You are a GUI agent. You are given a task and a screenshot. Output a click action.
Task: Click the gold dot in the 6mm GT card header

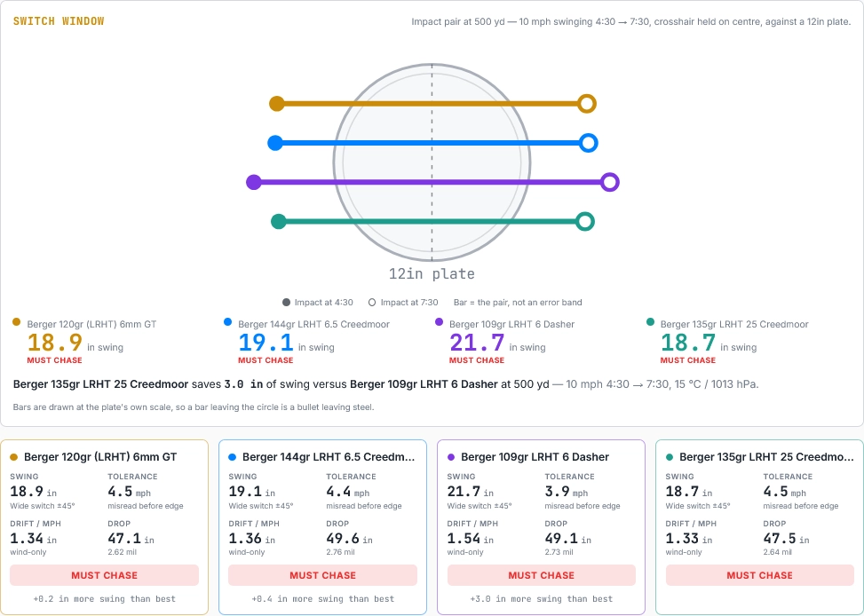click(x=14, y=457)
